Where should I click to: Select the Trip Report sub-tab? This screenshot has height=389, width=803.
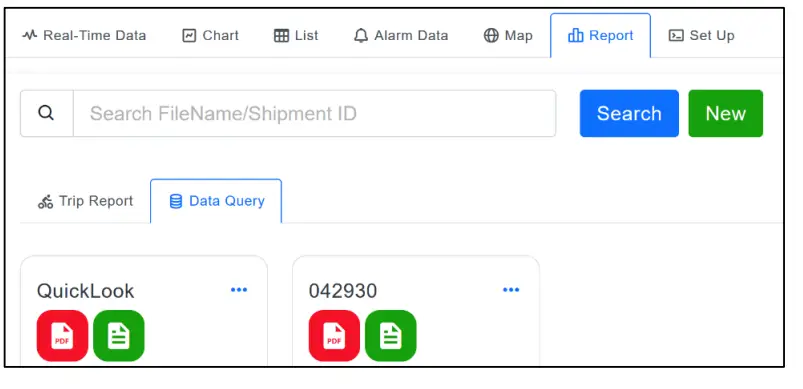(86, 201)
